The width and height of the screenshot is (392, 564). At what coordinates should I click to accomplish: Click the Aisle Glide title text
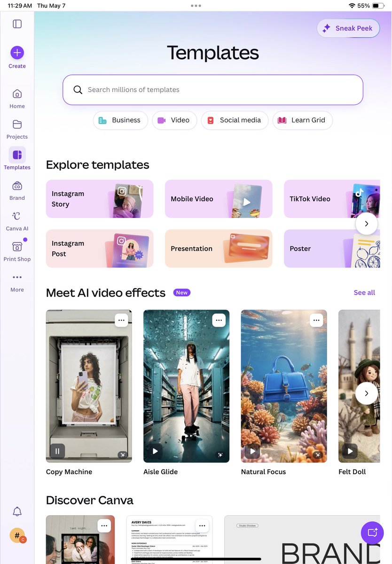pyautogui.click(x=161, y=472)
